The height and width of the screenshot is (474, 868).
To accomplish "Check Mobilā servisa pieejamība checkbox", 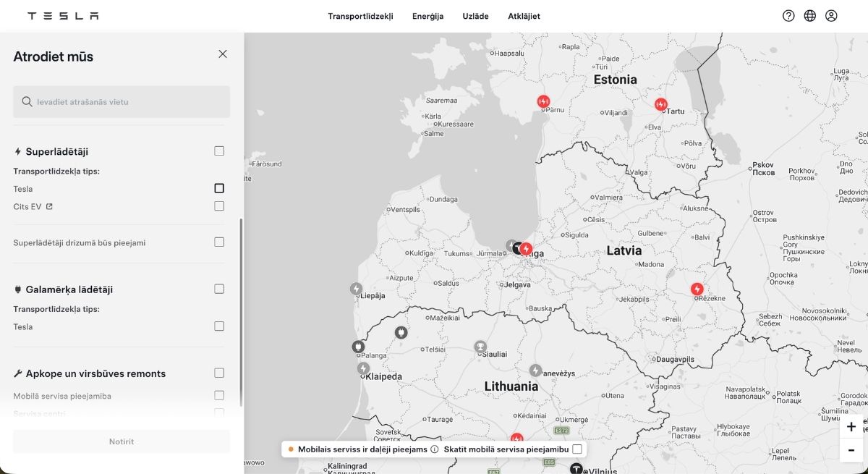I will pos(219,396).
